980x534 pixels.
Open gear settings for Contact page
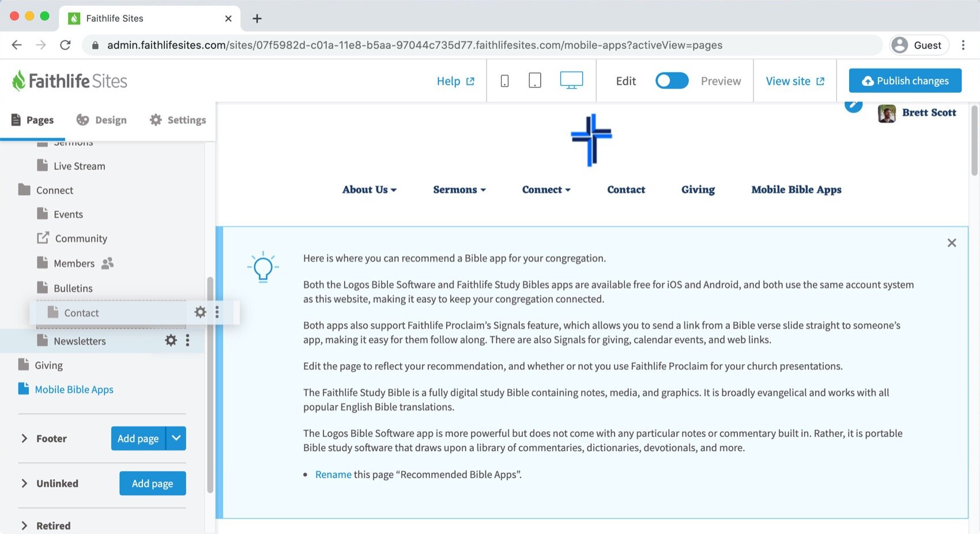click(x=200, y=312)
